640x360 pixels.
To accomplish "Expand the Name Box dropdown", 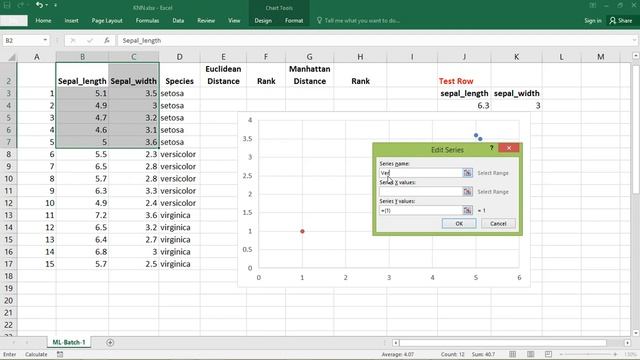I will click(45, 40).
